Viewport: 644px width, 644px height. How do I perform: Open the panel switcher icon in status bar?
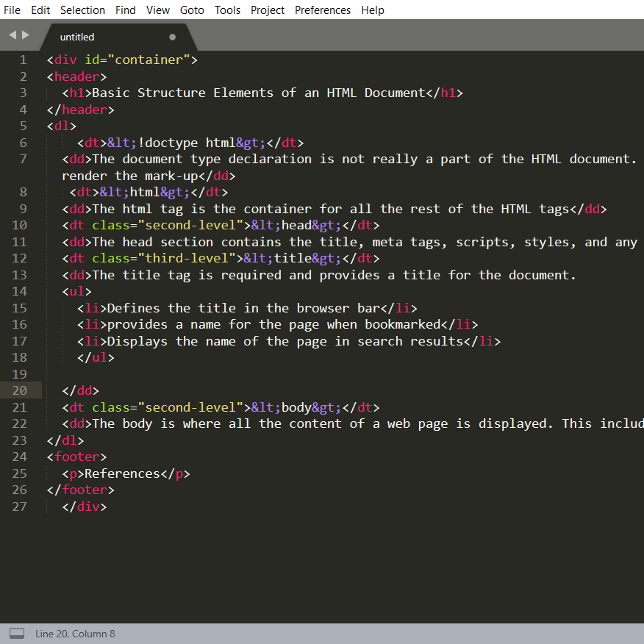16,634
